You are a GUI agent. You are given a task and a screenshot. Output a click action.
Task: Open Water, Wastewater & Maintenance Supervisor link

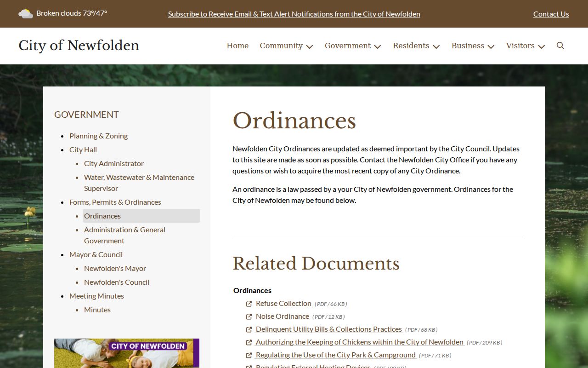click(x=139, y=183)
